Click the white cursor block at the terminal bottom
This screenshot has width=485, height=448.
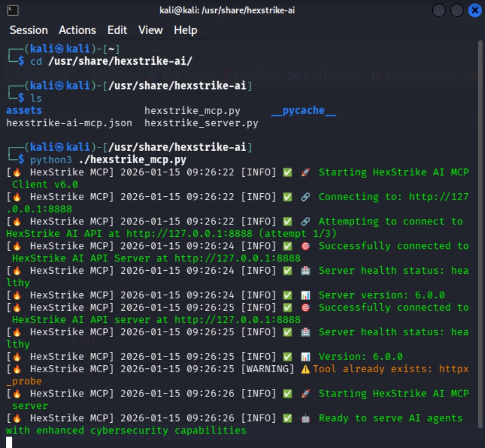click(9, 442)
